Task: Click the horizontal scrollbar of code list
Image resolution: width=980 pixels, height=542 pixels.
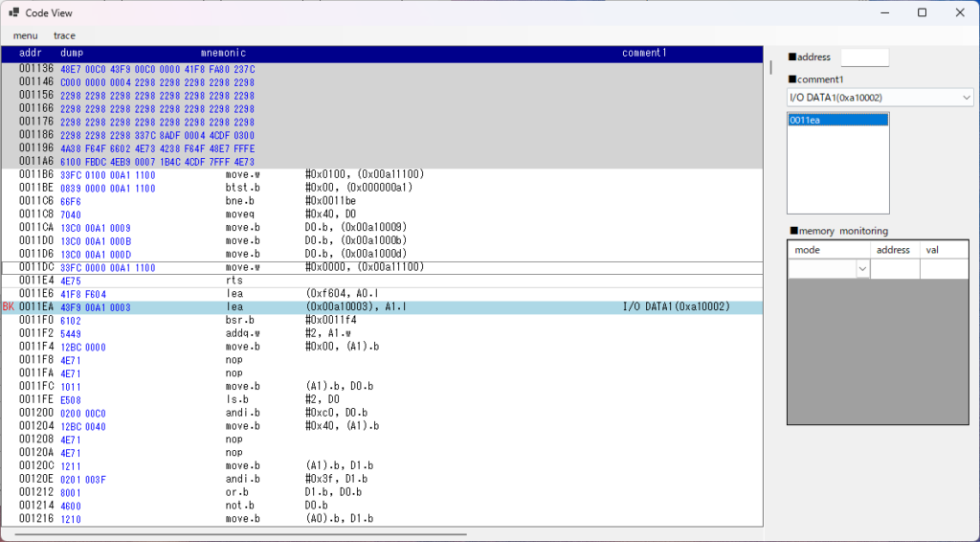Action: pyautogui.click(x=239, y=533)
